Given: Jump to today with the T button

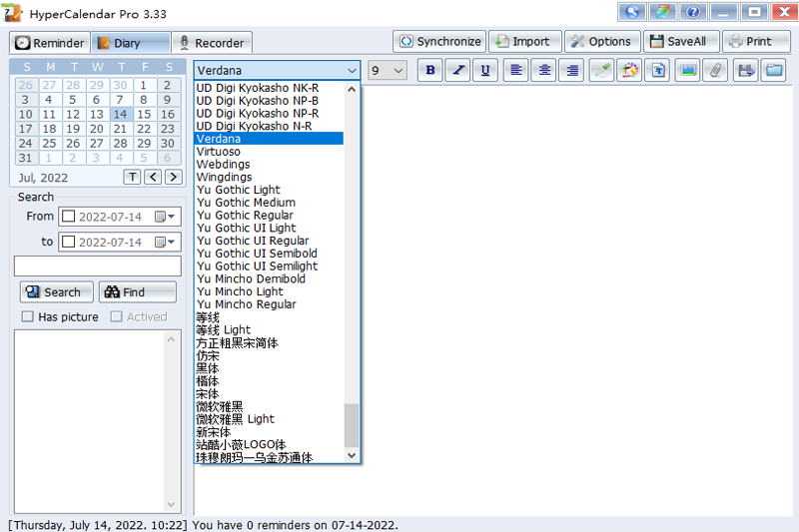Looking at the screenshot, I should coord(132,177).
